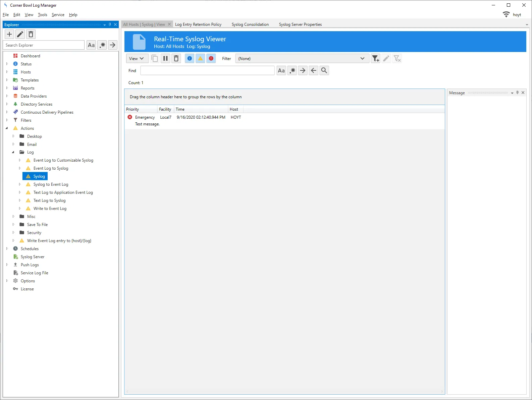Click the copy icon in viewer toolbar

coord(155,58)
